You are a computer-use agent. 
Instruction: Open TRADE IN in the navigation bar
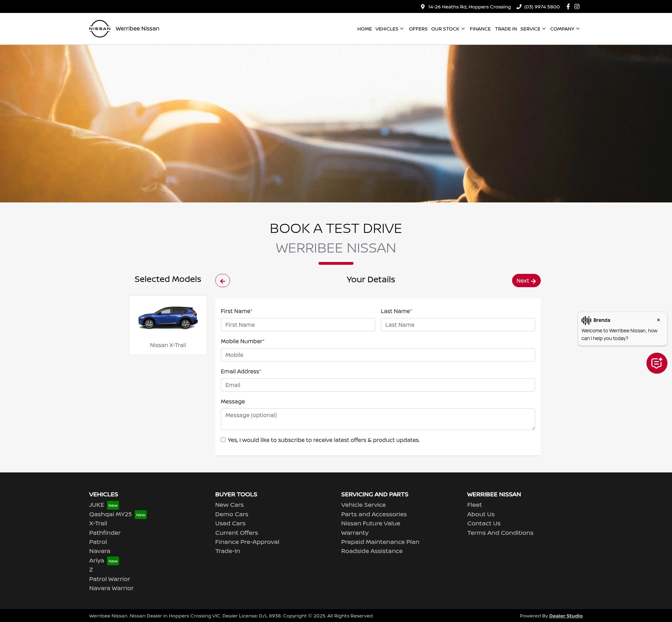506,29
